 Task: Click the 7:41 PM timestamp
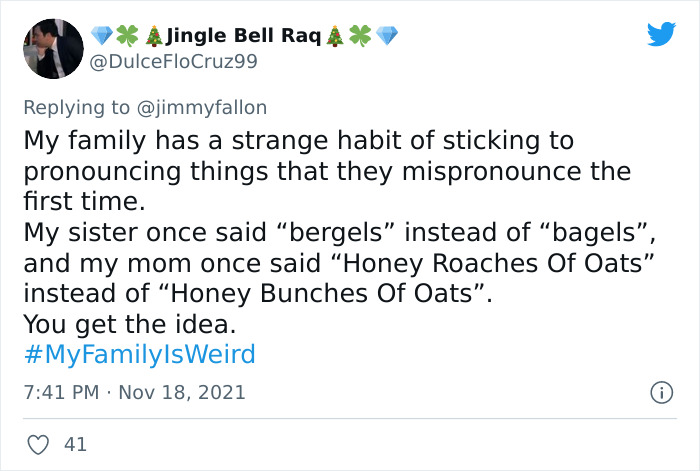[60, 392]
